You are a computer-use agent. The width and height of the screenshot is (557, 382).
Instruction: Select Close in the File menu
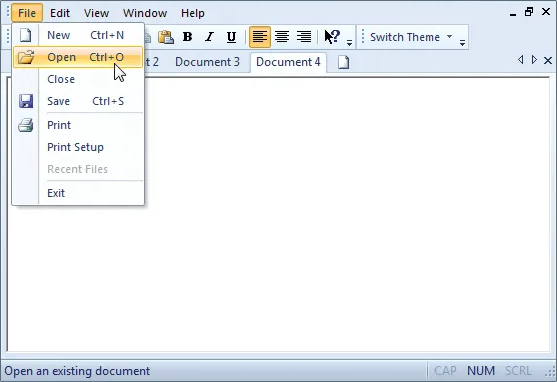(78, 79)
